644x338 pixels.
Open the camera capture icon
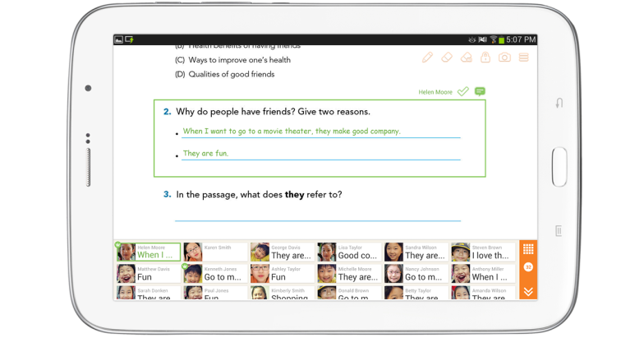(504, 58)
